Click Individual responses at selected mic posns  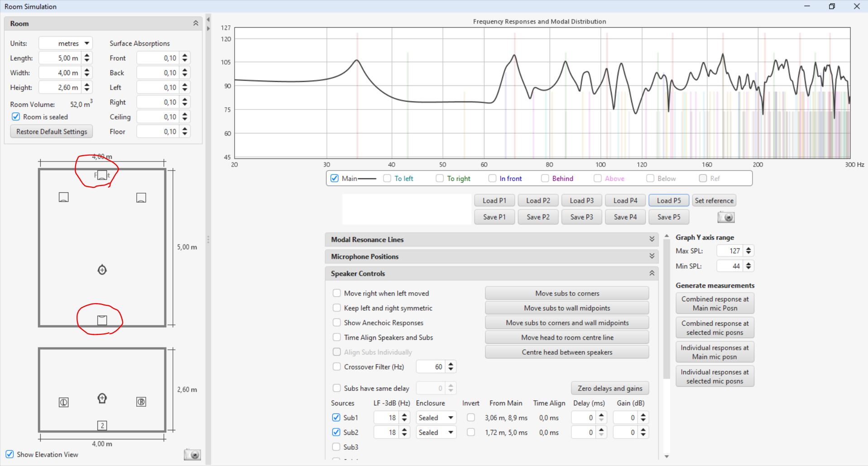pos(715,376)
